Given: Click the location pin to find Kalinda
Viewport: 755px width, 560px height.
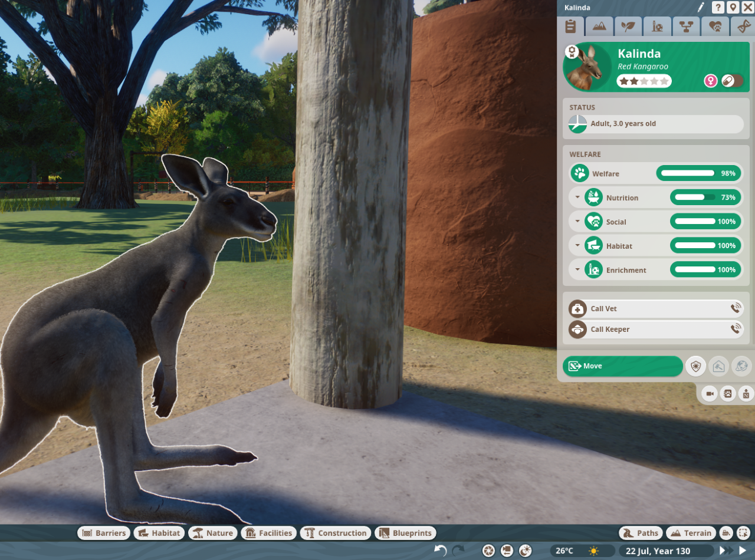Looking at the screenshot, I should [x=733, y=7].
